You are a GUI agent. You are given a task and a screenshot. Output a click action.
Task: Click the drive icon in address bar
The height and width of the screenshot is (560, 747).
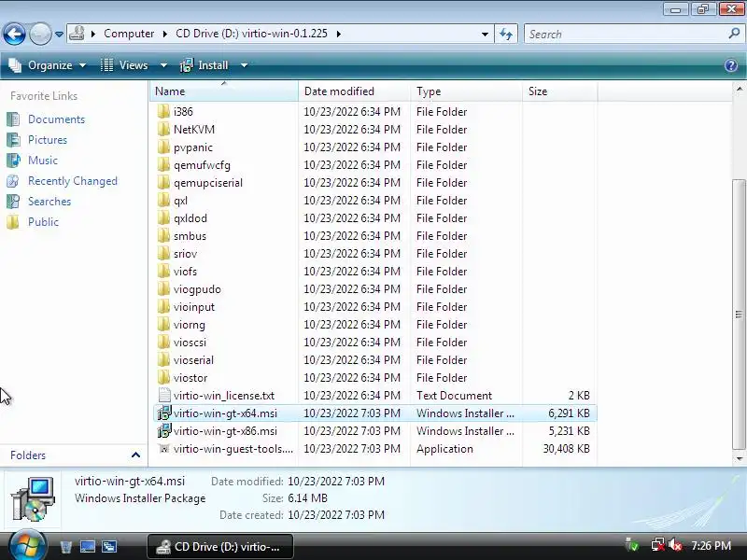tap(77, 34)
